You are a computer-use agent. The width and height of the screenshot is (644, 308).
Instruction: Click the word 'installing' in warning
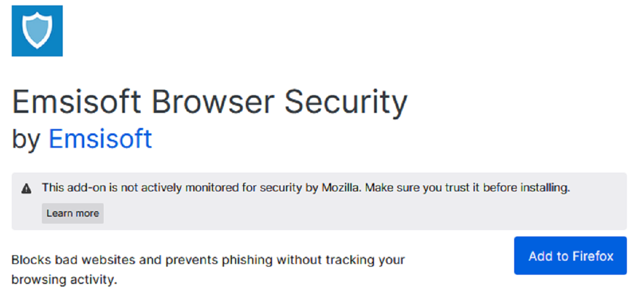(547, 188)
